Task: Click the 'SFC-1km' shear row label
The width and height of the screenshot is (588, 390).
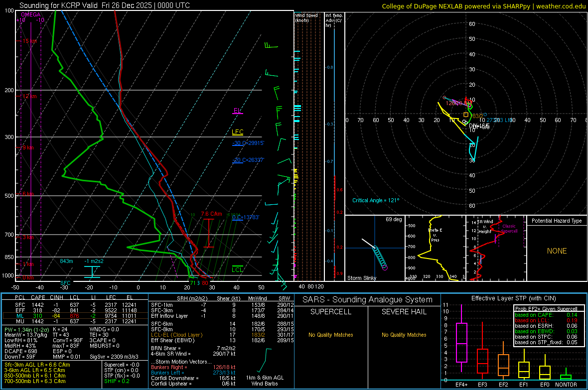Action: (162, 305)
